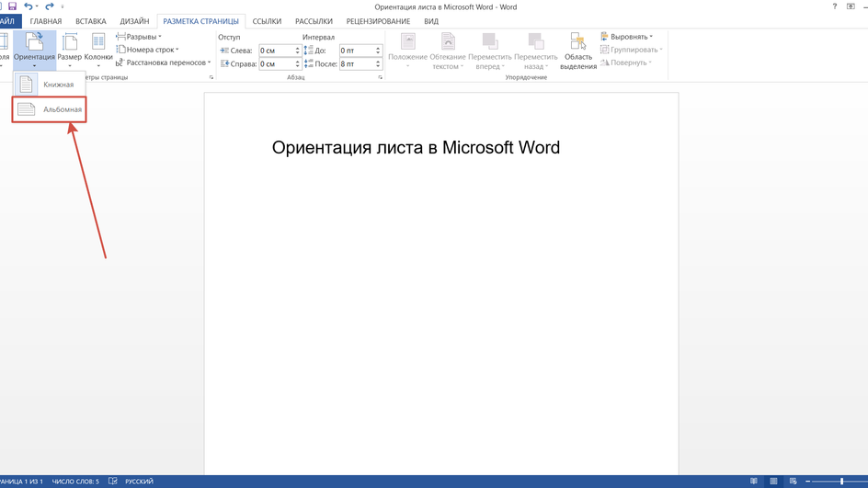
Task: Open the Размер page size menu
Action: pyautogui.click(x=70, y=50)
